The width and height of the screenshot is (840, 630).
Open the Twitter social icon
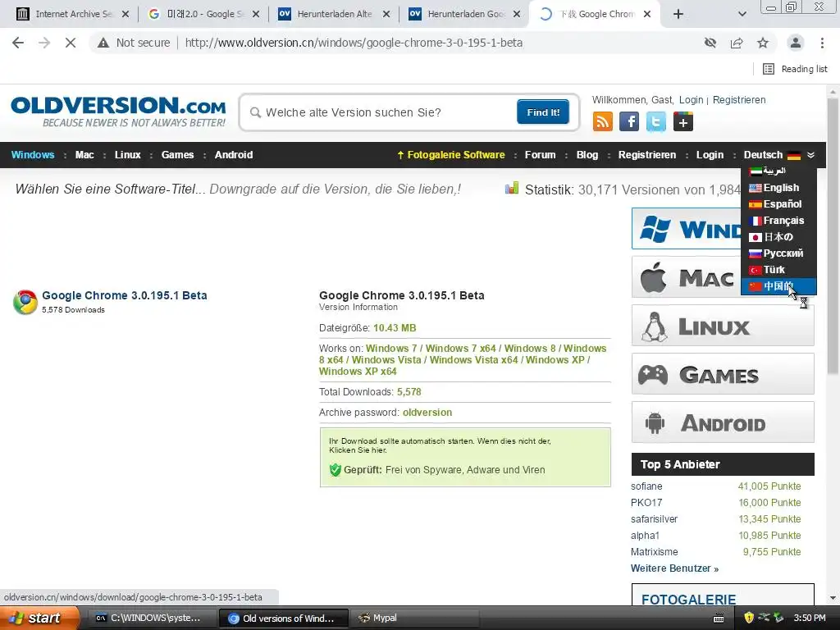tap(656, 121)
